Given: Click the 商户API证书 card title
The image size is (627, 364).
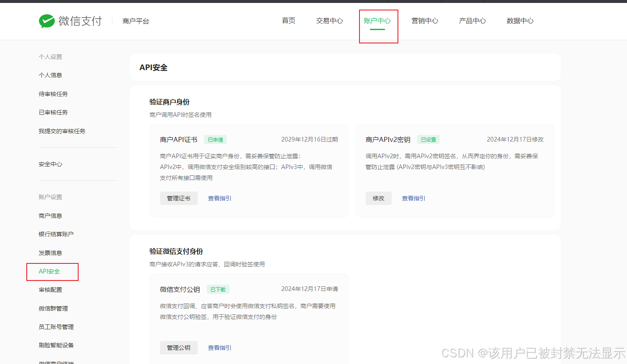Looking at the screenshot, I should [179, 140].
